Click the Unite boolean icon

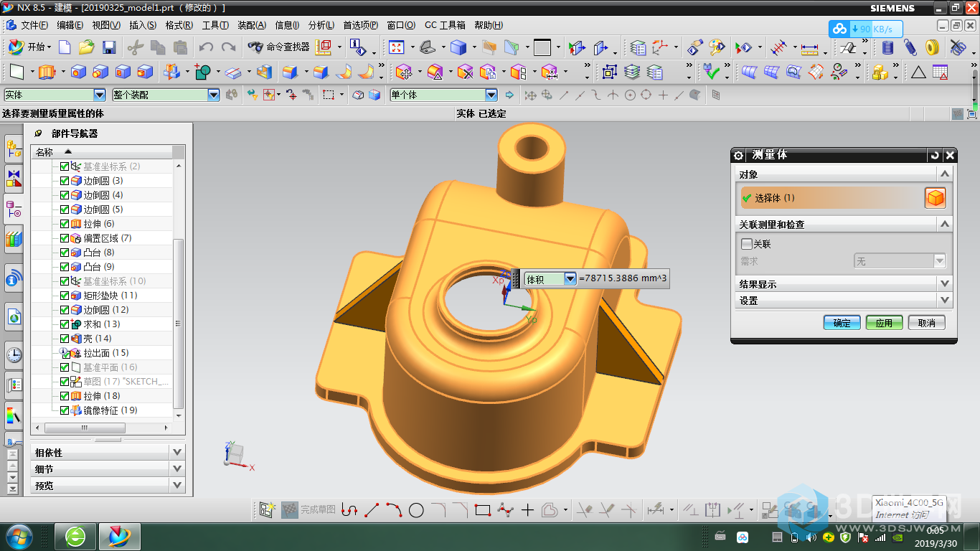203,72
